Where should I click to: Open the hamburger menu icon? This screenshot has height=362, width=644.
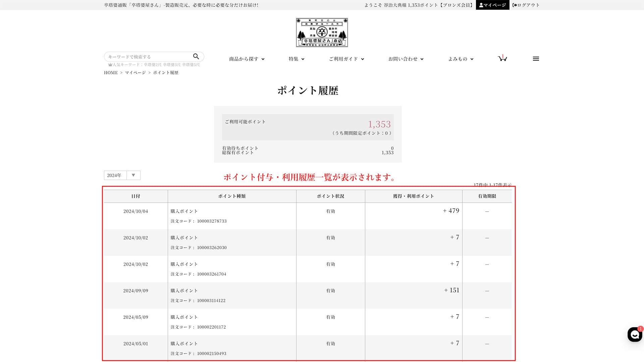point(536,59)
